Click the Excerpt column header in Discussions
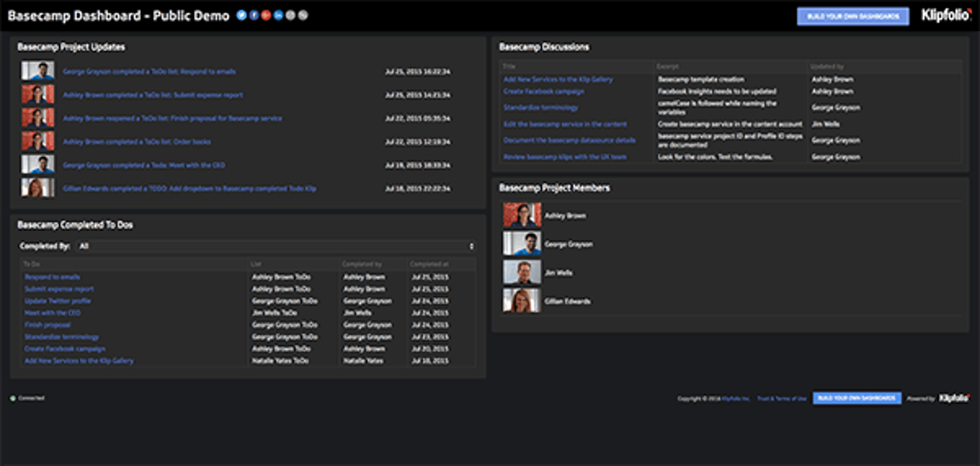Screen dimensions: 980x466 pyautogui.click(x=668, y=66)
